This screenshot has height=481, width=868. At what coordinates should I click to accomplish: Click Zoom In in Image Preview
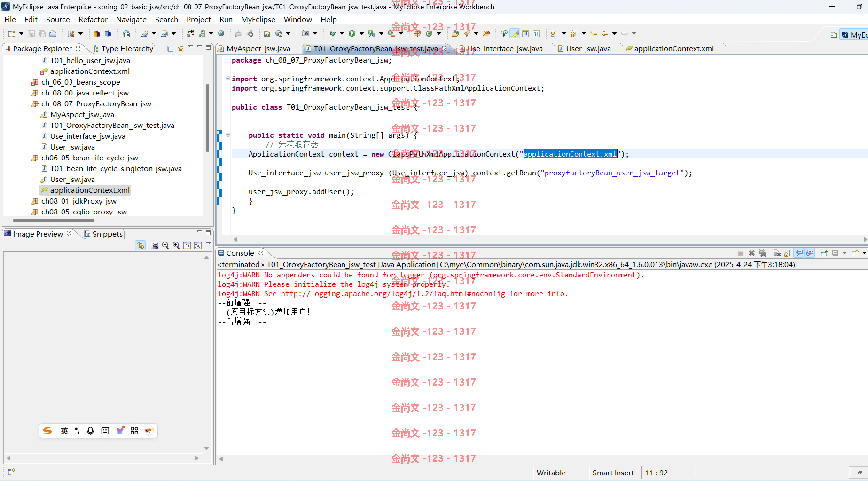click(176, 245)
